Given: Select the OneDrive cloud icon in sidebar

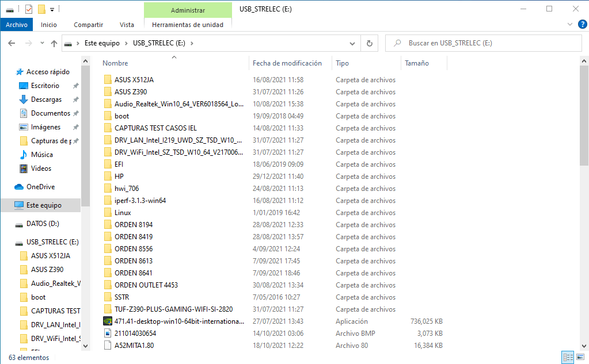Looking at the screenshot, I should (x=19, y=187).
